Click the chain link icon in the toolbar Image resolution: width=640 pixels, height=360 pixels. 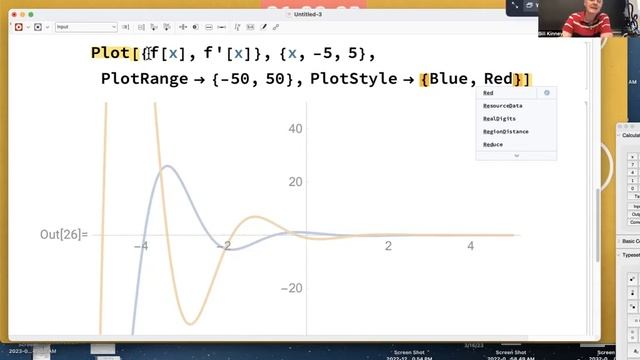click(276, 27)
